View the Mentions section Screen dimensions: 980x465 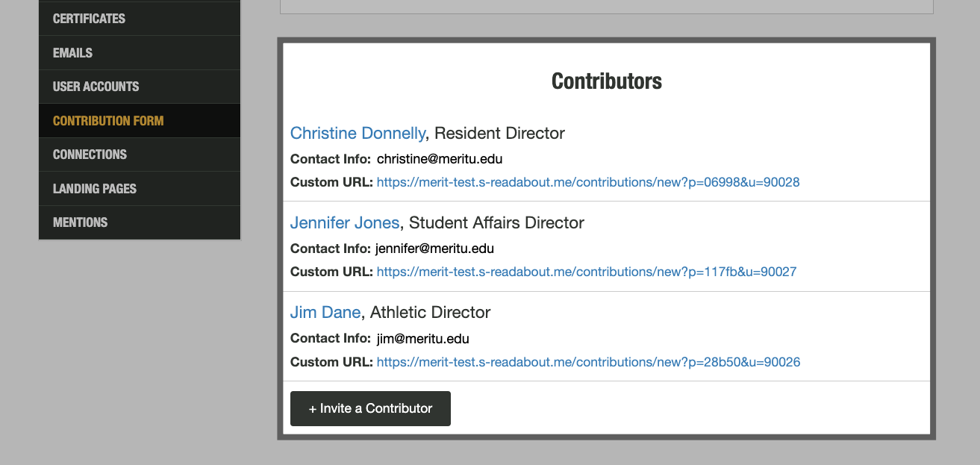[x=80, y=222]
